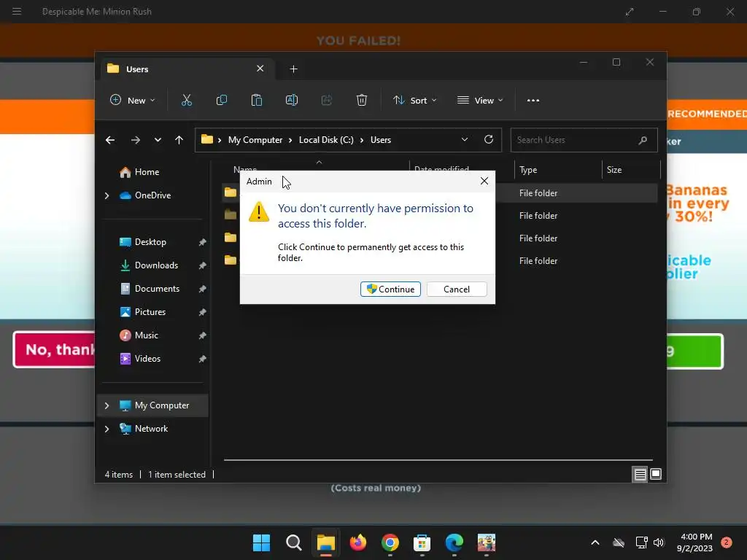Open the Minion Rush hamburger menu
The width and height of the screenshot is (747, 560).
pyautogui.click(x=17, y=12)
